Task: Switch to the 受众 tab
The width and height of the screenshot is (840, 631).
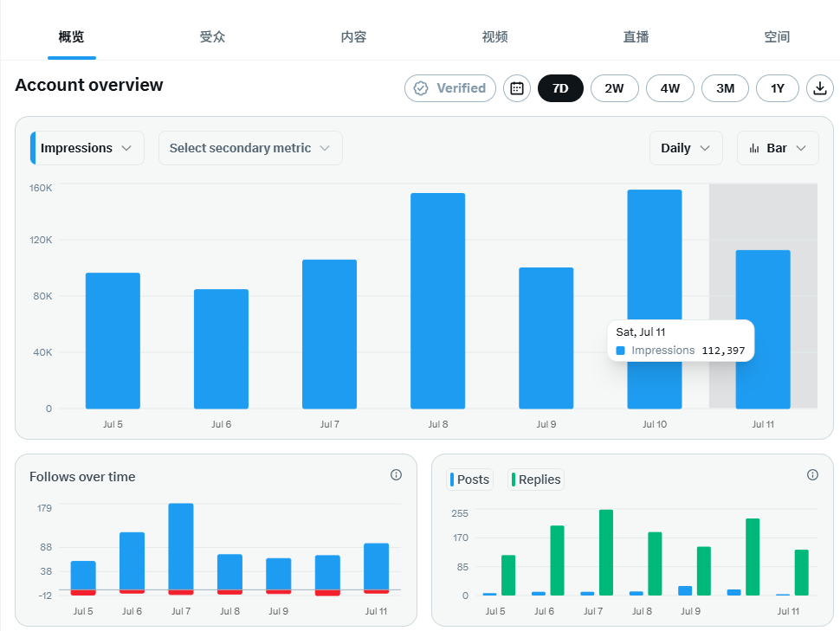Action: pos(212,37)
